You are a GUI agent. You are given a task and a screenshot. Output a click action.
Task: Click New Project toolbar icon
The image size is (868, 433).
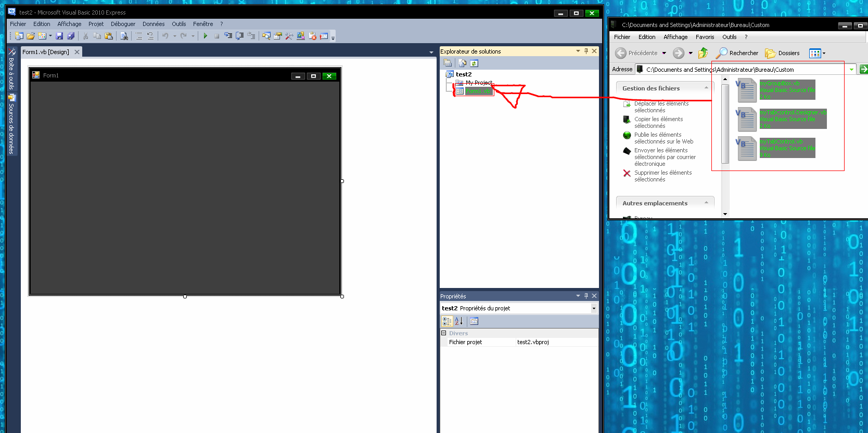(19, 36)
